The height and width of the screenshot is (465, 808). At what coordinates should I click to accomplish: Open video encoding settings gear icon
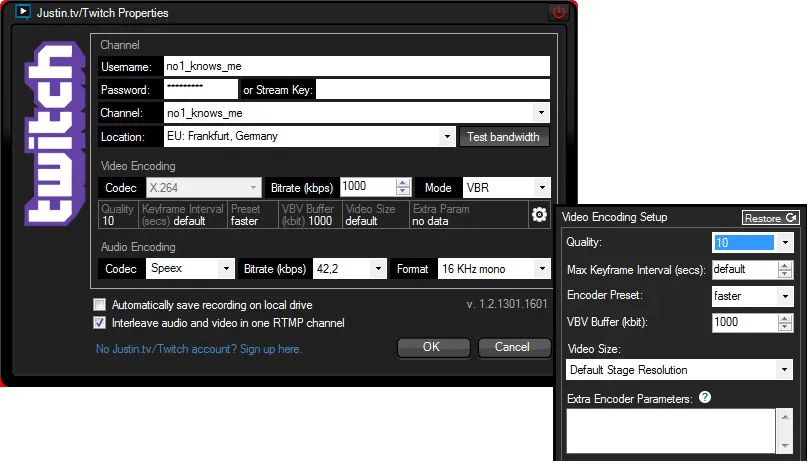[x=539, y=214]
